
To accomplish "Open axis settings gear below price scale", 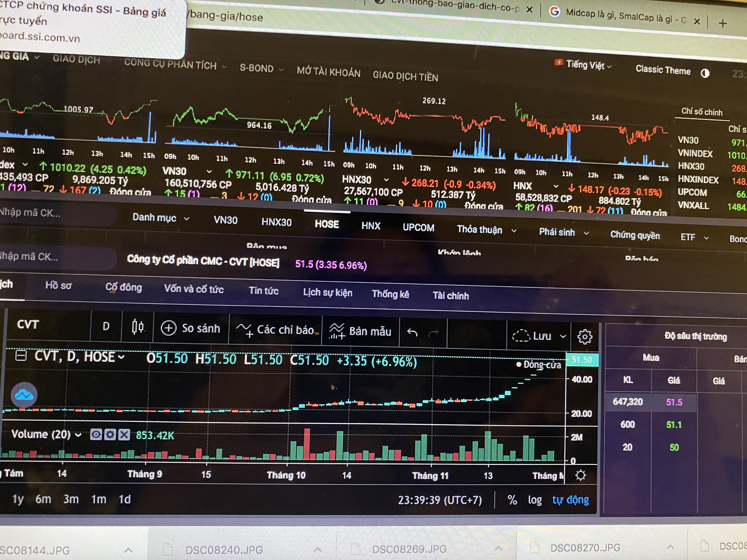I will click(580, 475).
